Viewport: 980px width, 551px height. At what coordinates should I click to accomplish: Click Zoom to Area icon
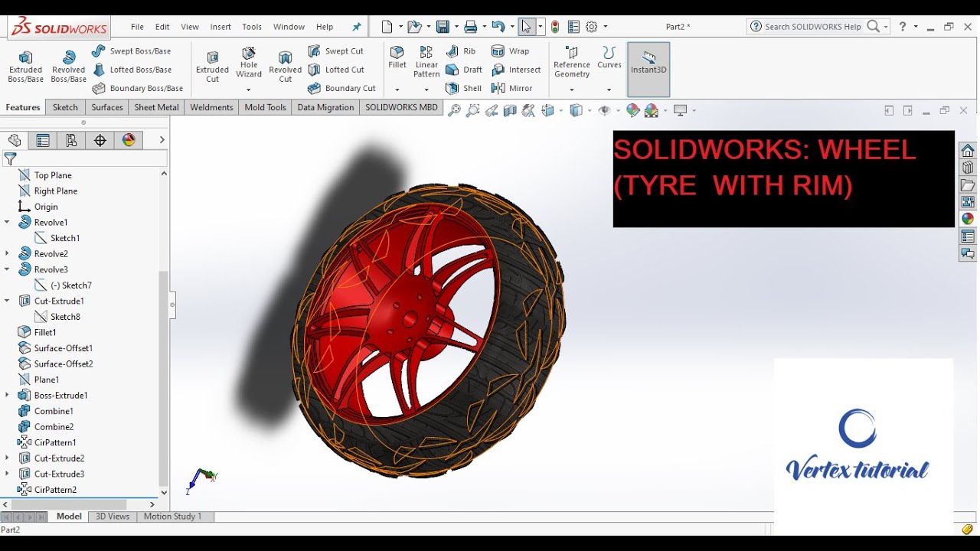[472, 111]
